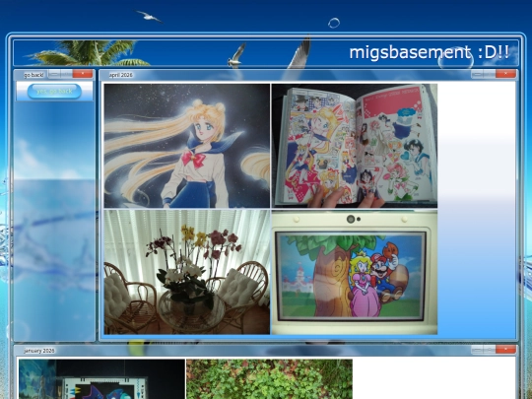Viewport: 532px width, 399px height.
Task: Minimize the "go back!" panel
Action: point(54,74)
